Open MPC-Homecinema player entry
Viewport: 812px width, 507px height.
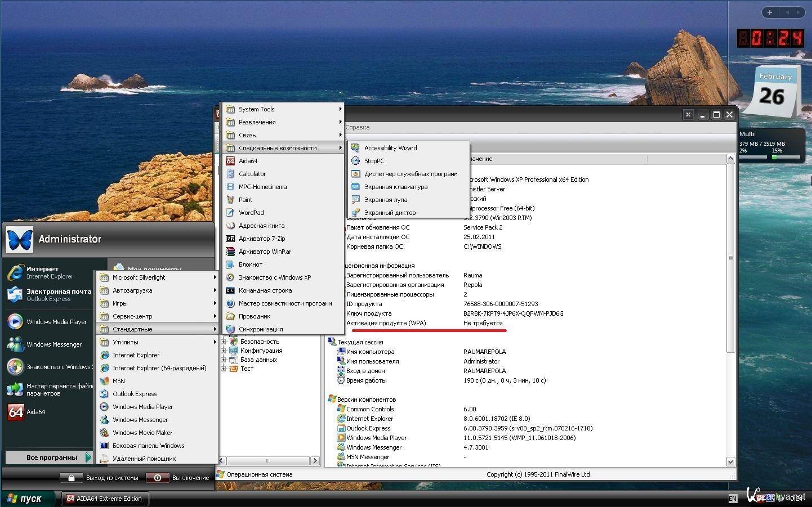283,187
